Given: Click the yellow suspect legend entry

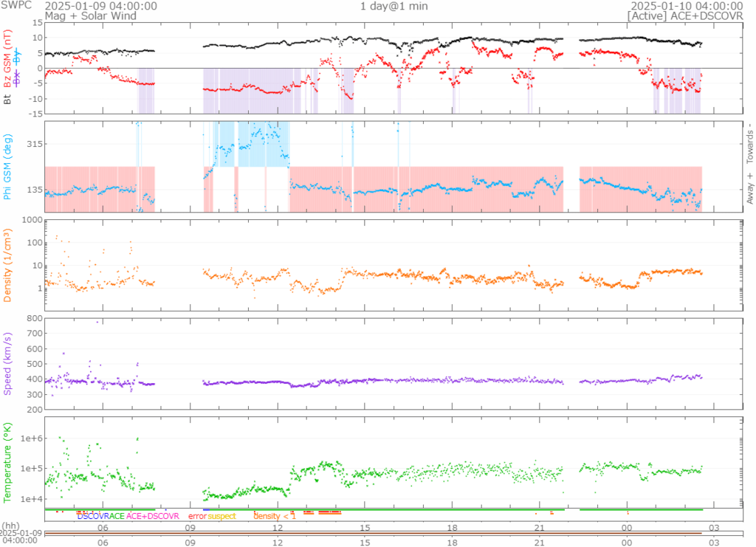Looking at the screenshot, I should (221, 516).
